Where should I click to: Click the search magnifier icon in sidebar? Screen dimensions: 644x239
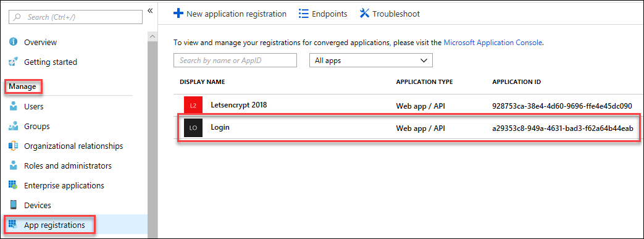pyautogui.click(x=17, y=17)
